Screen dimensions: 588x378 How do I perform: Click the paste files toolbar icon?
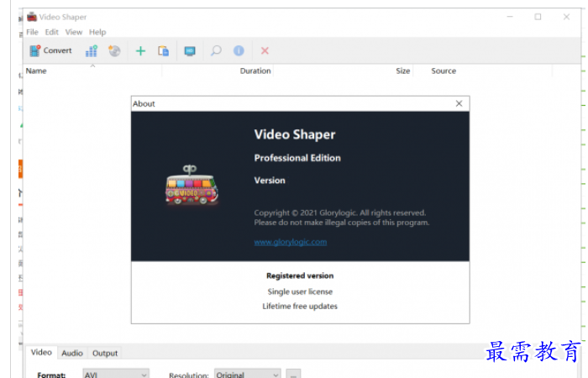click(163, 50)
